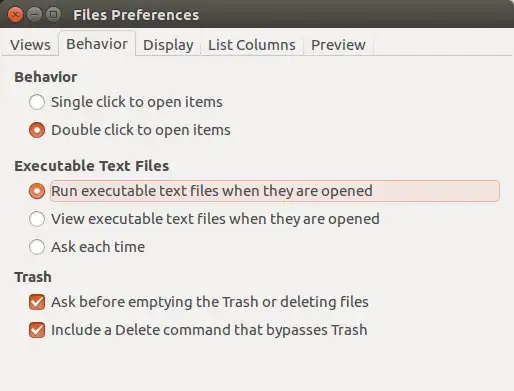Pick the Run executable text files radio button
514x391 pixels.
(37, 191)
